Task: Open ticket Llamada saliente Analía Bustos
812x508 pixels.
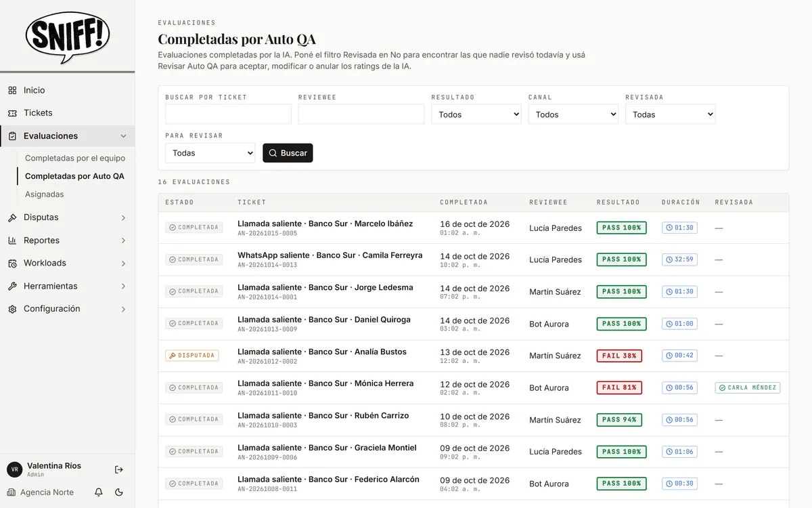Action: click(x=322, y=352)
